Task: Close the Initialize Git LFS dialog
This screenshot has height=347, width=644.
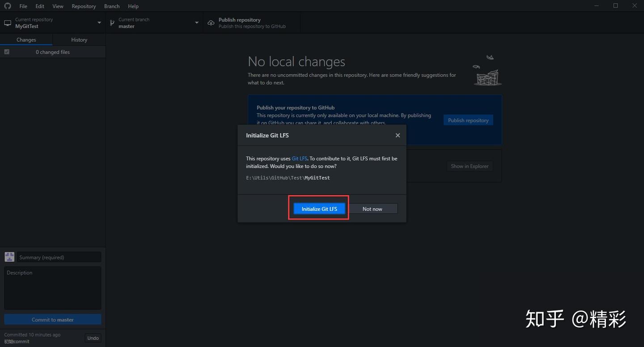Action: click(x=398, y=135)
